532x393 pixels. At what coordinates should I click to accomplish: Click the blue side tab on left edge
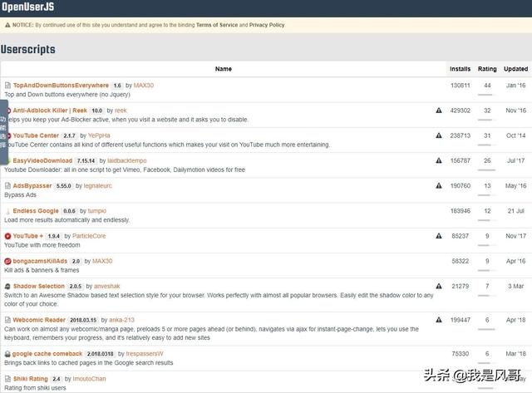(x=3, y=132)
